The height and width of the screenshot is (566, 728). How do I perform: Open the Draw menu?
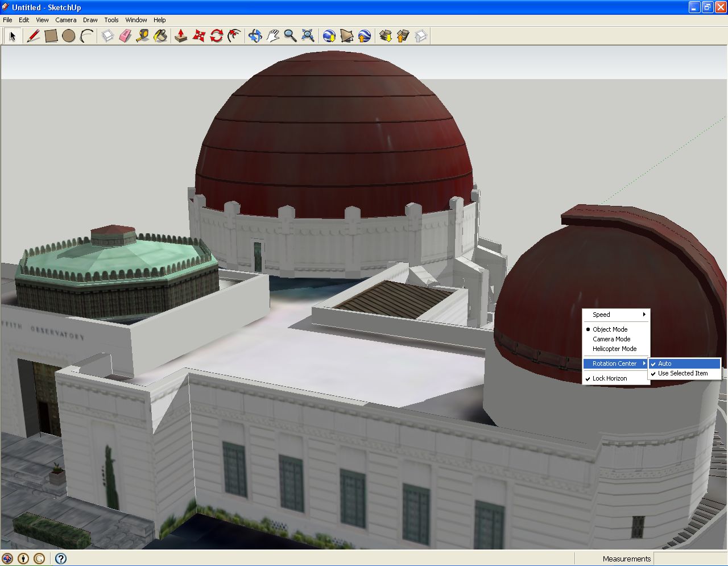pos(90,20)
